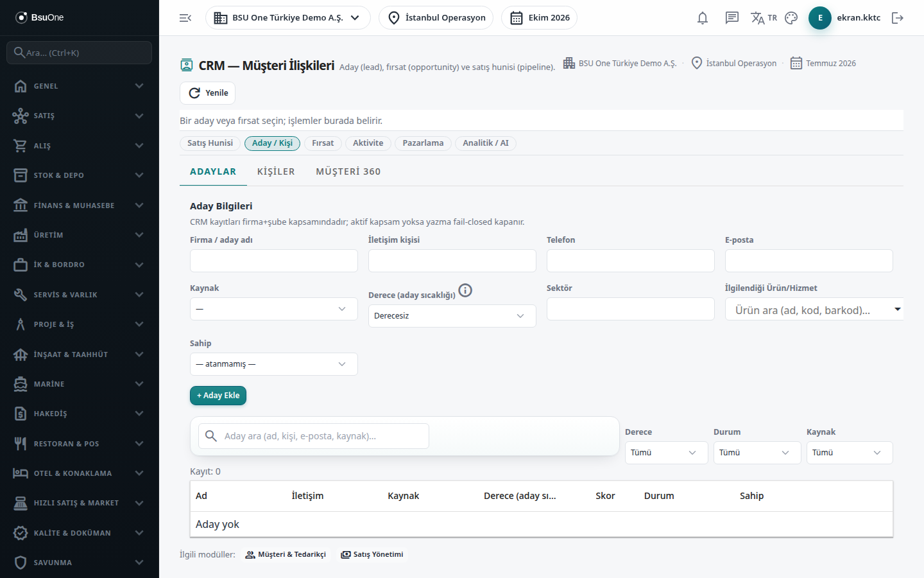Open the Üretim factory icon
This screenshot has width=924, height=578.
[x=21, y=235]
